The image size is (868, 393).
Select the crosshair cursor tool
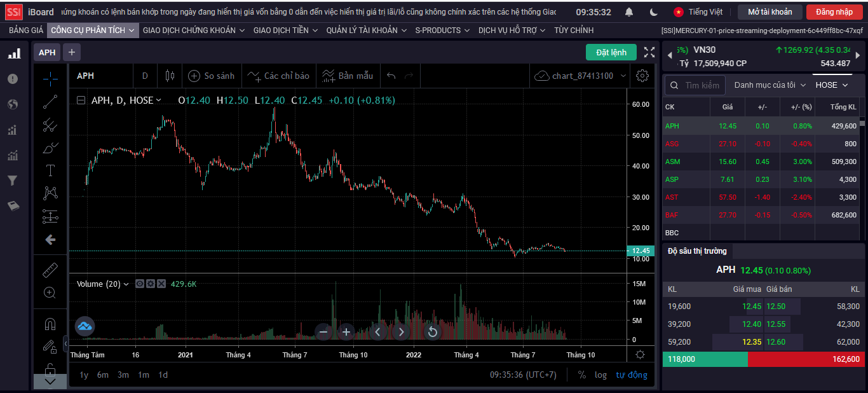click(x=50, y=78)
